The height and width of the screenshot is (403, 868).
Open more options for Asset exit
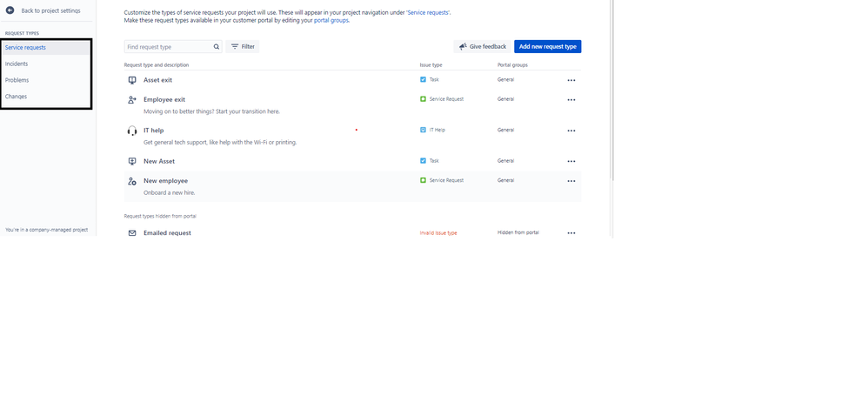[571, 80]
